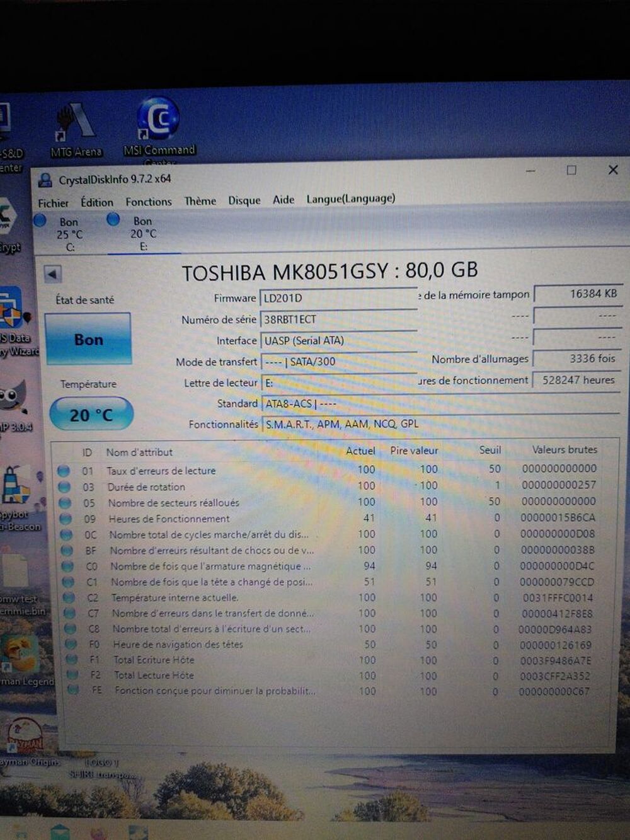Click the Nom d'attribut column header
This screenshot has height=840, width=630.
(x=139, y=452)
